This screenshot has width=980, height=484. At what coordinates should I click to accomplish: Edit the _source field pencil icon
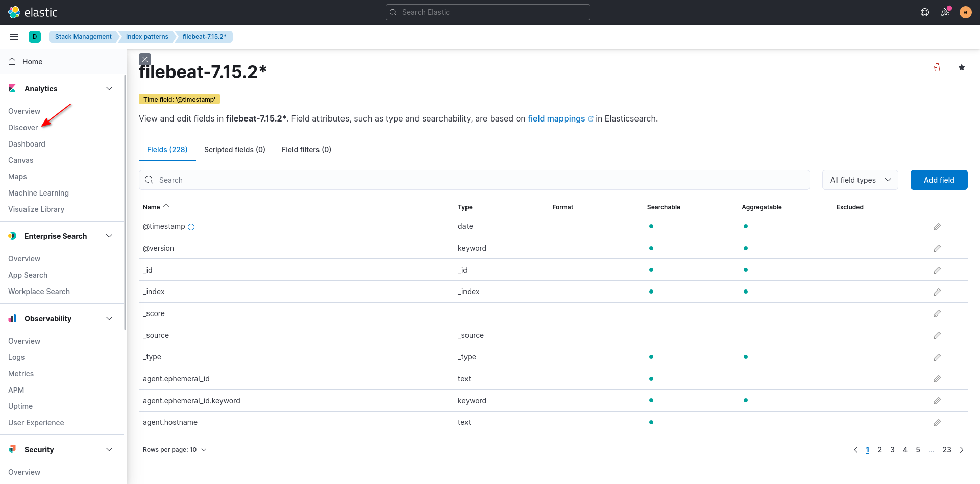937,335
